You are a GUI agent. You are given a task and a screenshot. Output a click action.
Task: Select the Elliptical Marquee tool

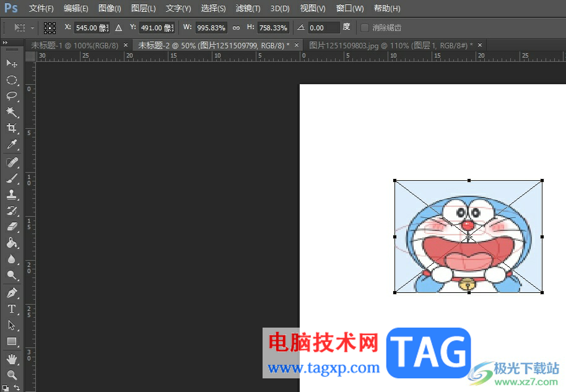[x=12, y=80]
